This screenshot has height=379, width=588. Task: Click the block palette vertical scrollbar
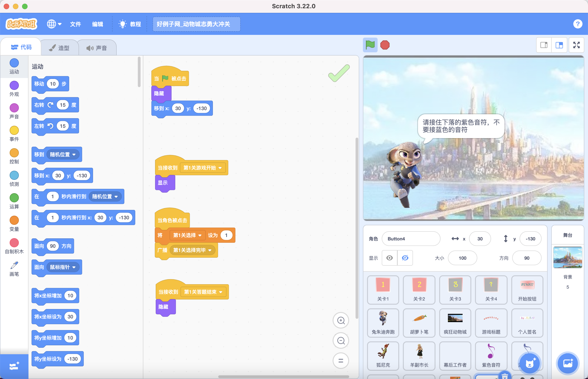(139, 72)
